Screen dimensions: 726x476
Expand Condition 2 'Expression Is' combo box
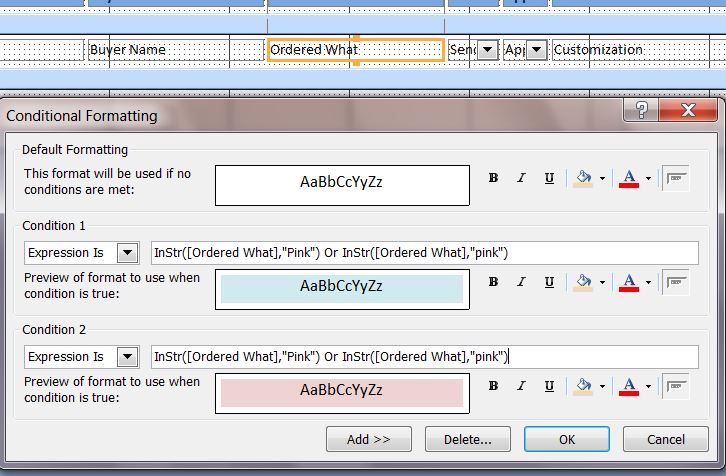pos(128,357)
